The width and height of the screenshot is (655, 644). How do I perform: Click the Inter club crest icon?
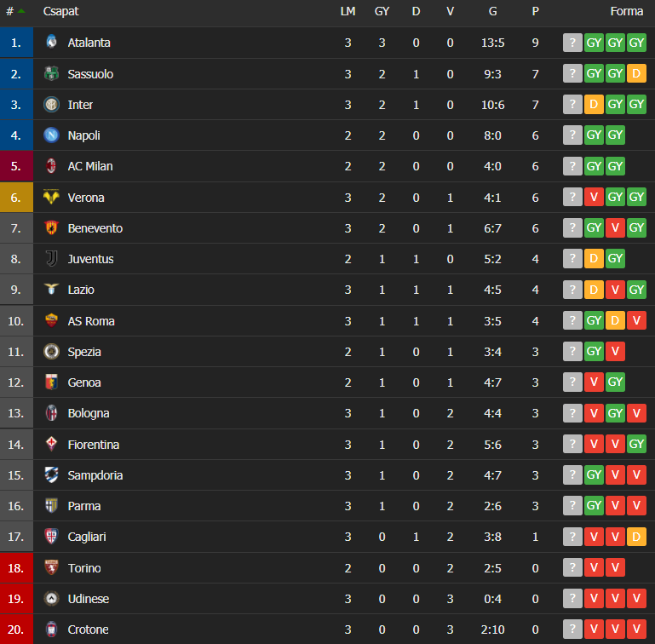point(51,105)
